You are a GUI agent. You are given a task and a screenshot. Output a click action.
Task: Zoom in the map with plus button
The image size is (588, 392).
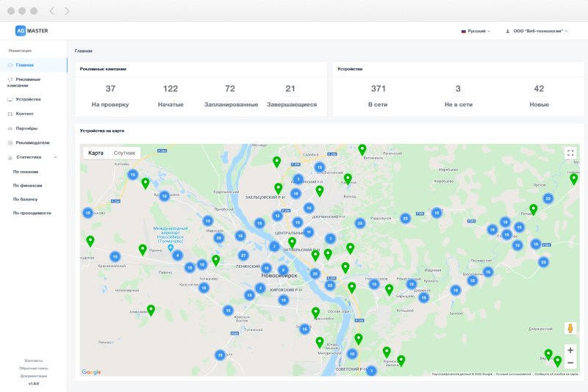570,350
